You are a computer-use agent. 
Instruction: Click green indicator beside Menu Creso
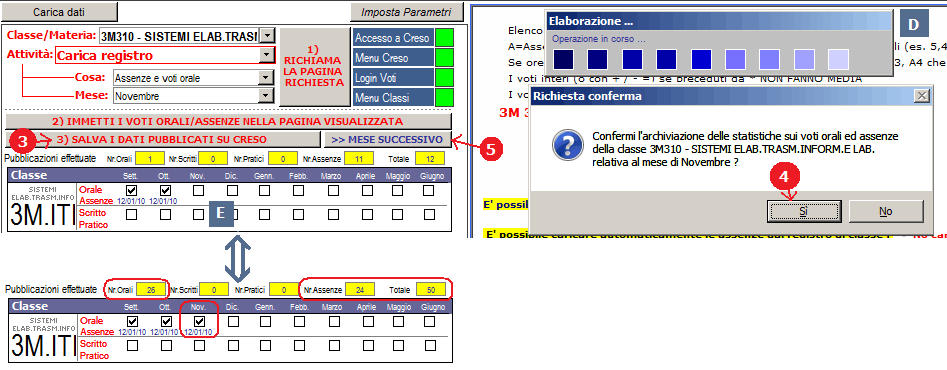[x=444, y=58]
